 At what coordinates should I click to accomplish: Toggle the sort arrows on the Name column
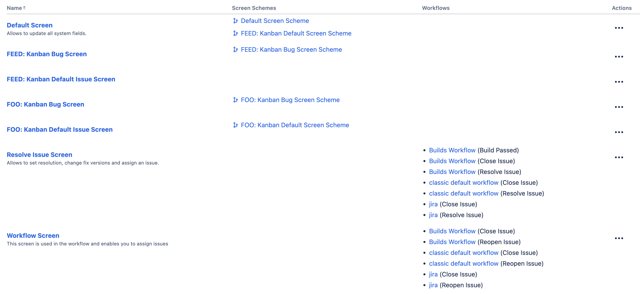24,8
